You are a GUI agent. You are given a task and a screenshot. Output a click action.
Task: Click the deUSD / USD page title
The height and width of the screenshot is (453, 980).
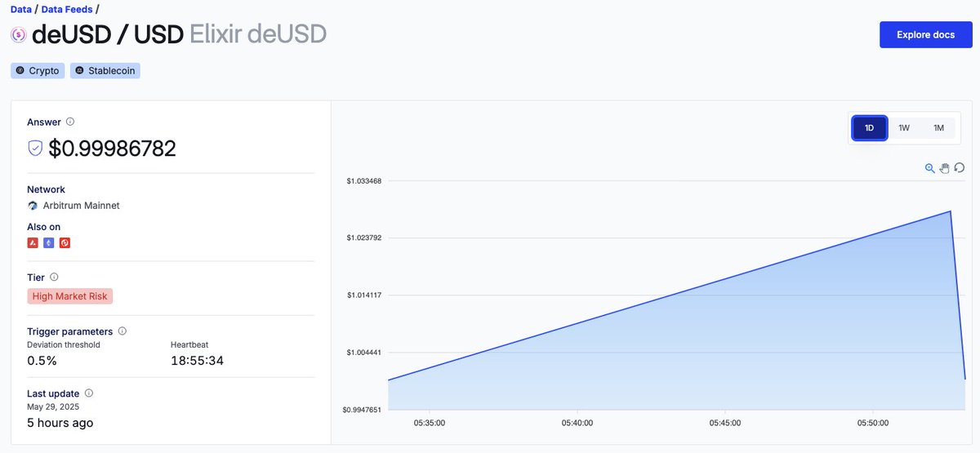click(x=108, y=35)
